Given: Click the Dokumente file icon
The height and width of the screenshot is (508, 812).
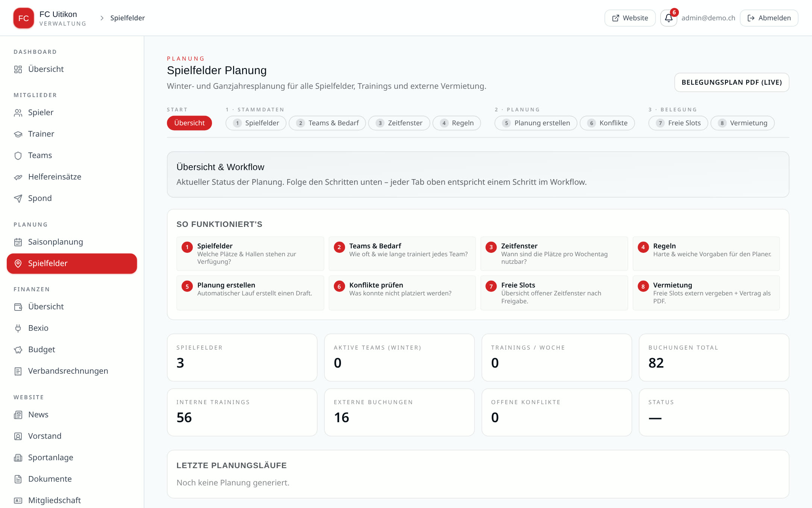Looking at the screenshot, I should pos(18,479).
